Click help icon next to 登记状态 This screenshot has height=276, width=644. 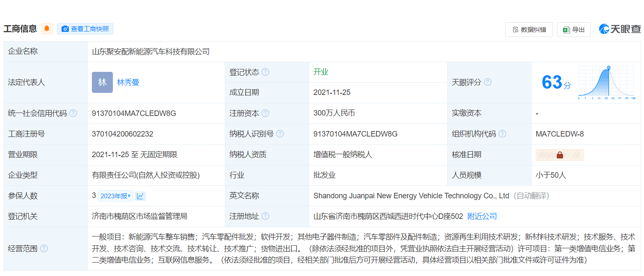[x=265, y=72]
